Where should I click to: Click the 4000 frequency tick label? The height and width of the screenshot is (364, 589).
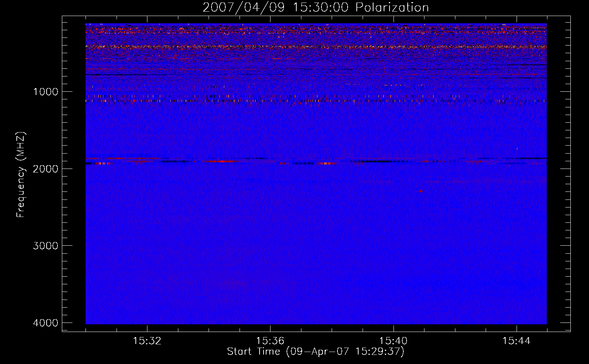46,323
